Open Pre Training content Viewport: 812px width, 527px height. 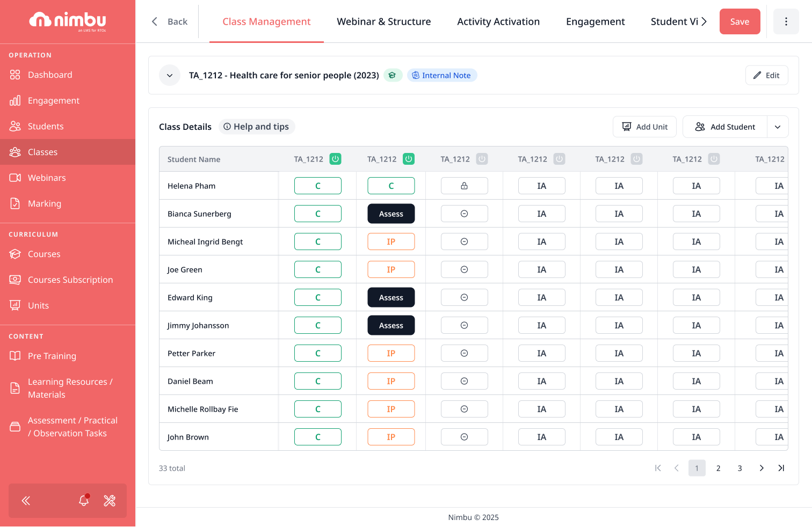point(68,356)
